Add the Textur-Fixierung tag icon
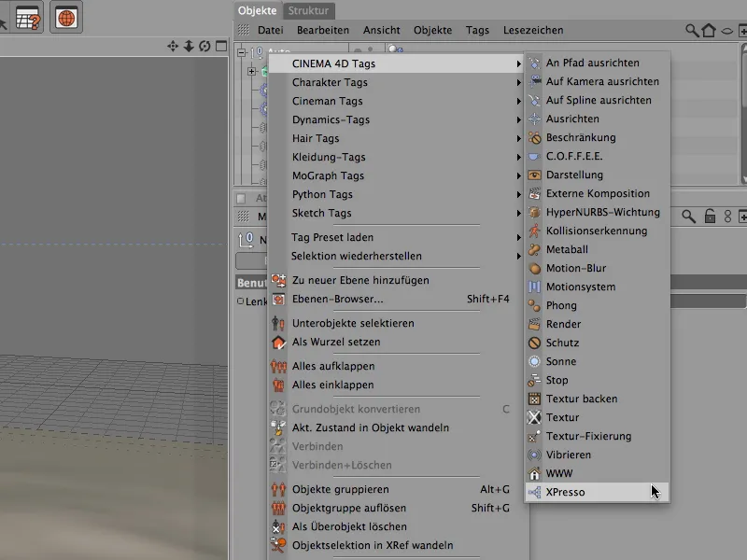The height and width of the screenshot is (560, 747). (x=534, y=436)
